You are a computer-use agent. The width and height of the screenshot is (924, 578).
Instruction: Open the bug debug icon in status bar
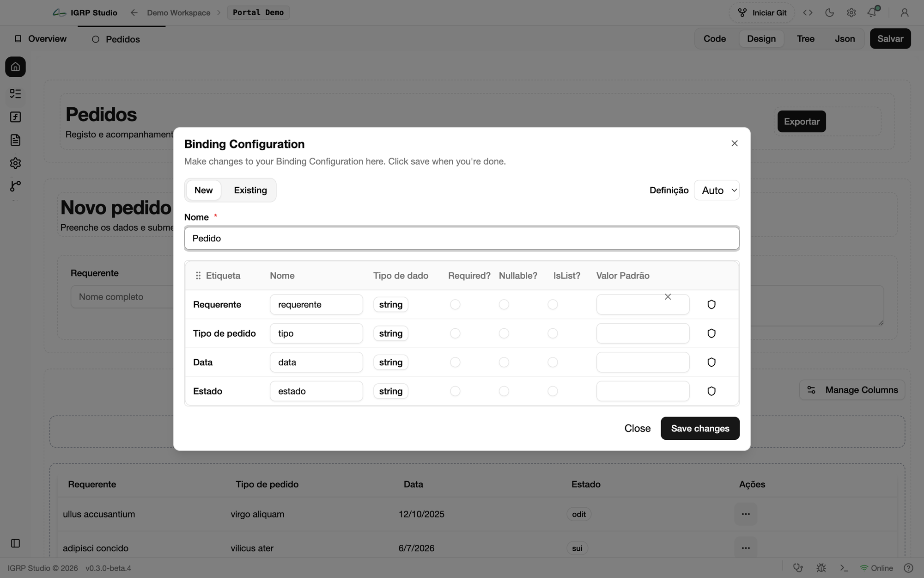(821, 568)
